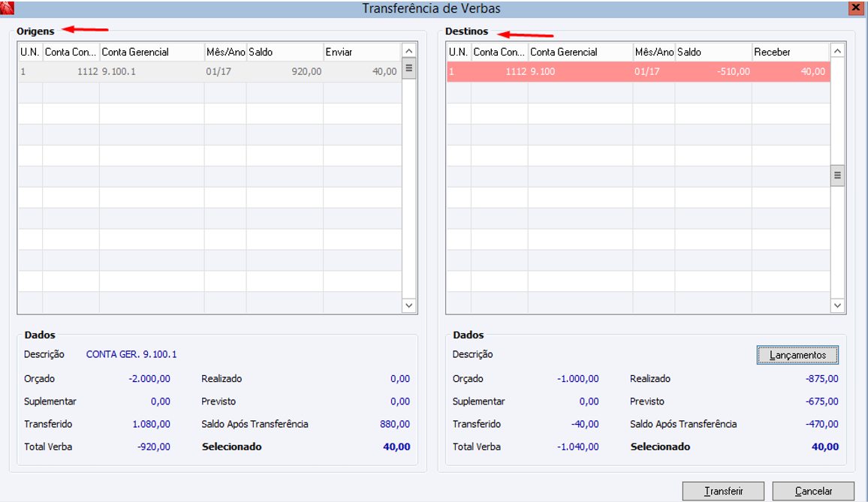Screen dimensions: 868x502
Task: Click Destinos Mês/Ano column header
Action: 654,52
